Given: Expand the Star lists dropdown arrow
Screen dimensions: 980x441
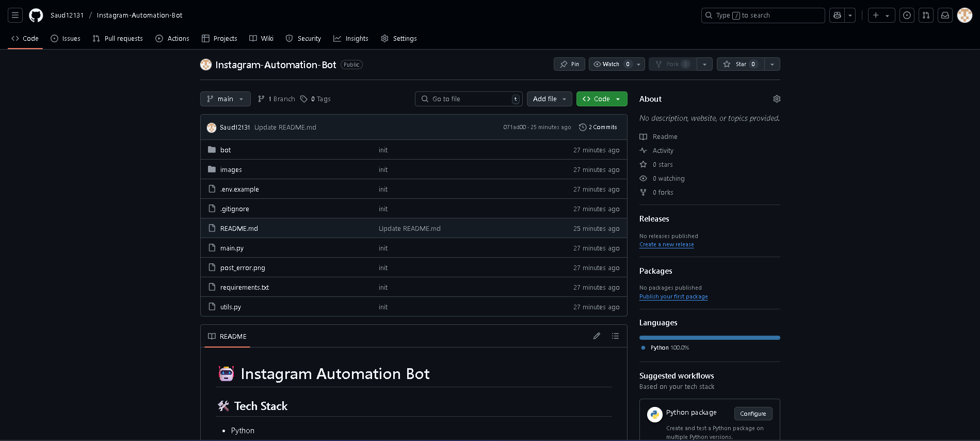Looking at the screenshot, I should coord(772,64).
